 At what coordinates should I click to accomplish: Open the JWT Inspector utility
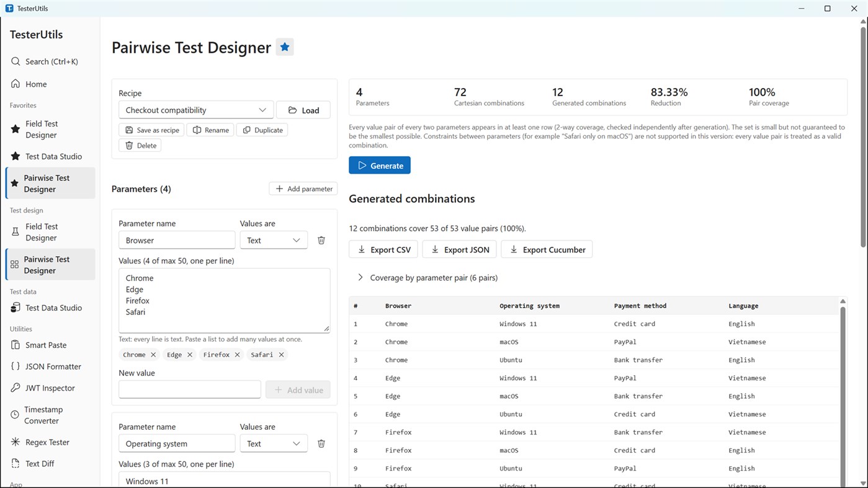[x=50, y=388]
